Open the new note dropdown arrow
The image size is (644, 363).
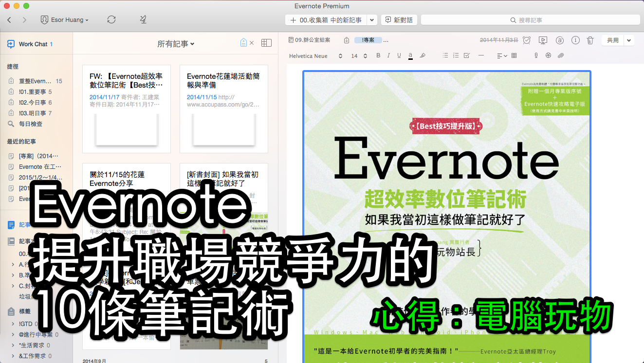[x=372, y=20]
